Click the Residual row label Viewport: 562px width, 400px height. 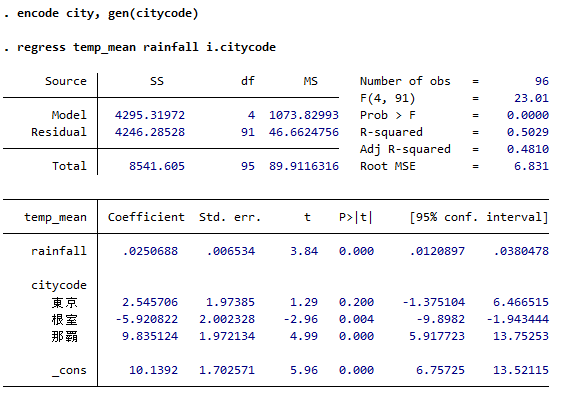(59, 132)
